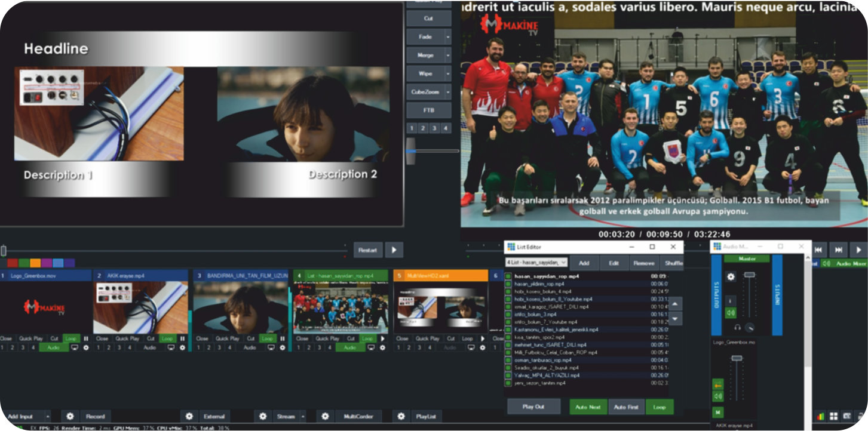Expand the Stream button arrow menu
The image size is (868, 431).
[303, 416]
